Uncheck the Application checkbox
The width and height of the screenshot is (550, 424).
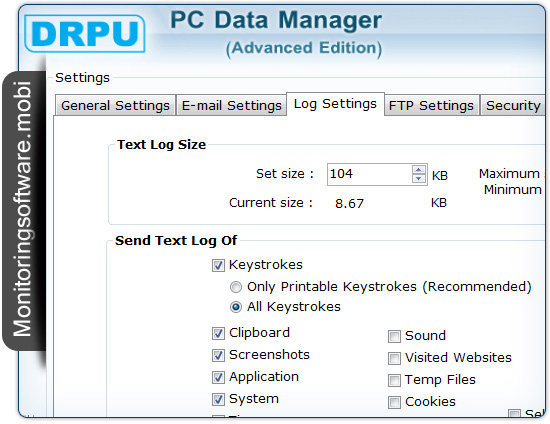click(218, 377)
